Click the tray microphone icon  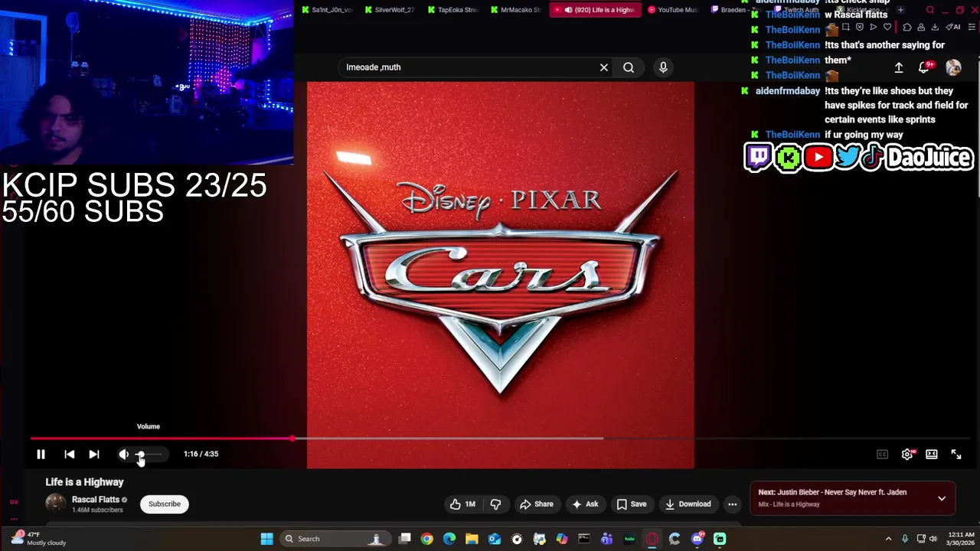tap(905, 539)
